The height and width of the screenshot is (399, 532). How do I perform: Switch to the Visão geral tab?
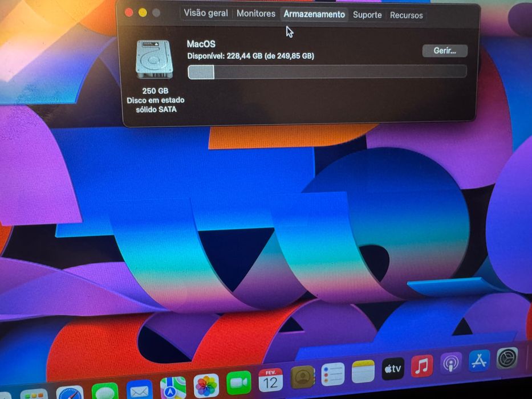click(x=206, y=13)
